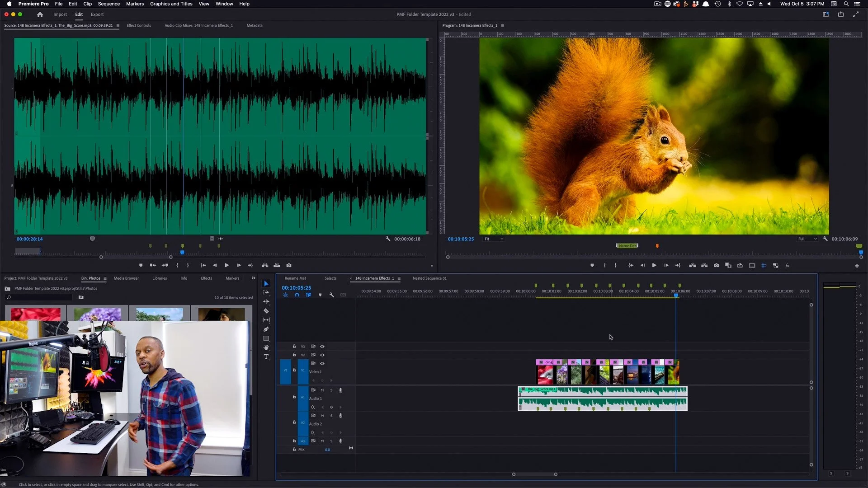Open timeline display settings wrench
This screenshot has height=488, width=868.
(331, 295)
